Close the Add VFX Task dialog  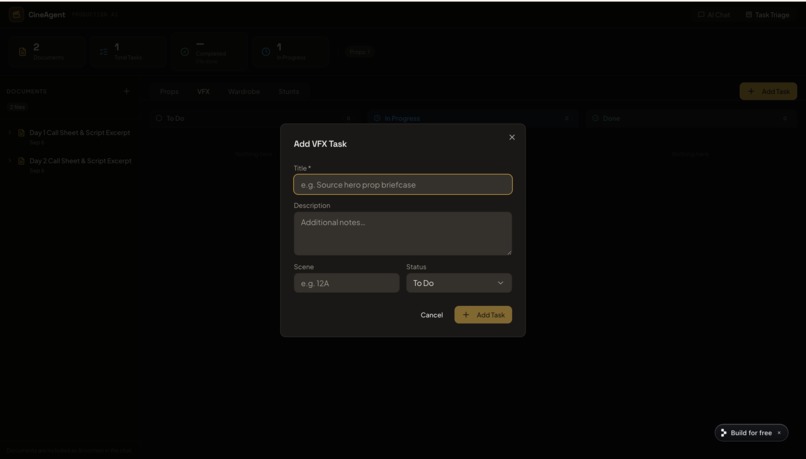pos(511,137)
